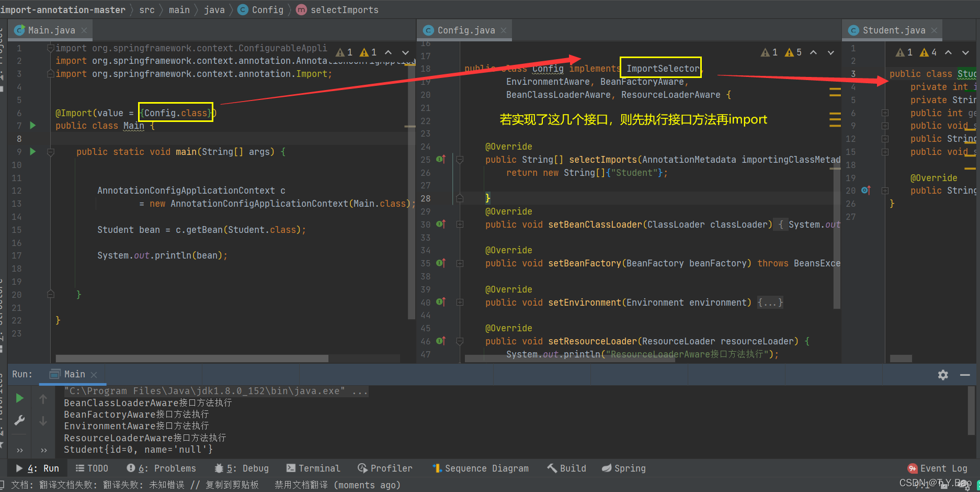Screen dimensions: 980x492
Task: Click the override gutter icon for setResourceLoader
Action: click(441, 341)
